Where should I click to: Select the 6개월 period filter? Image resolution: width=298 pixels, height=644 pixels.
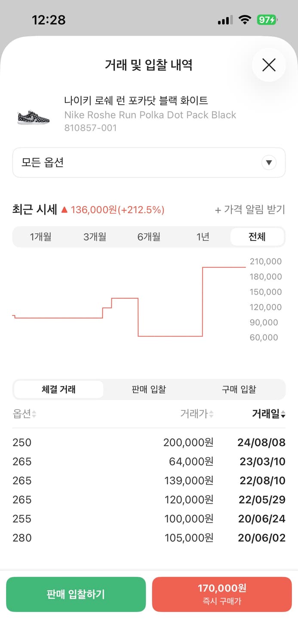pyautogui.click(x=148, y=237)
